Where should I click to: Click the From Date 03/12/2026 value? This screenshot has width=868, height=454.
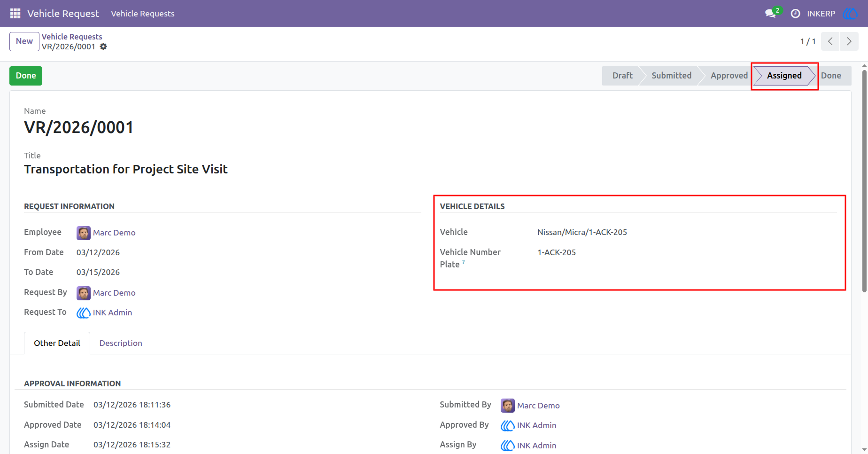[x=98, y=252]
